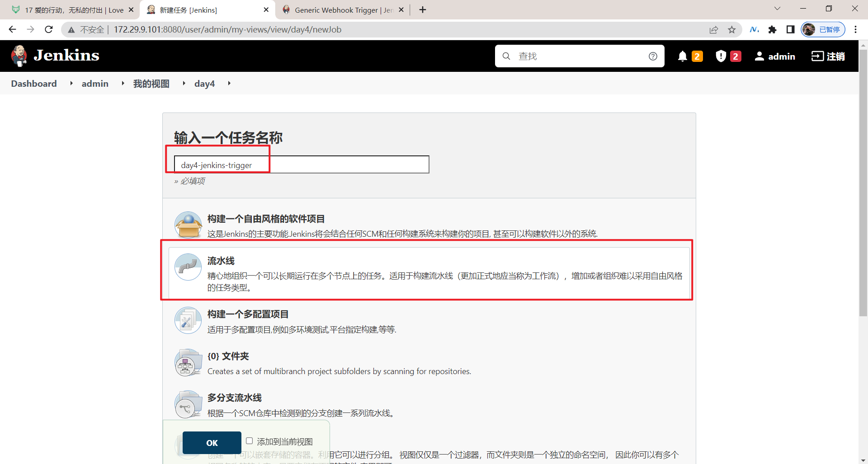Screen dimensions: 868x464
Task: Click the N extension icon in toolbar
Action: click(754, 29)
